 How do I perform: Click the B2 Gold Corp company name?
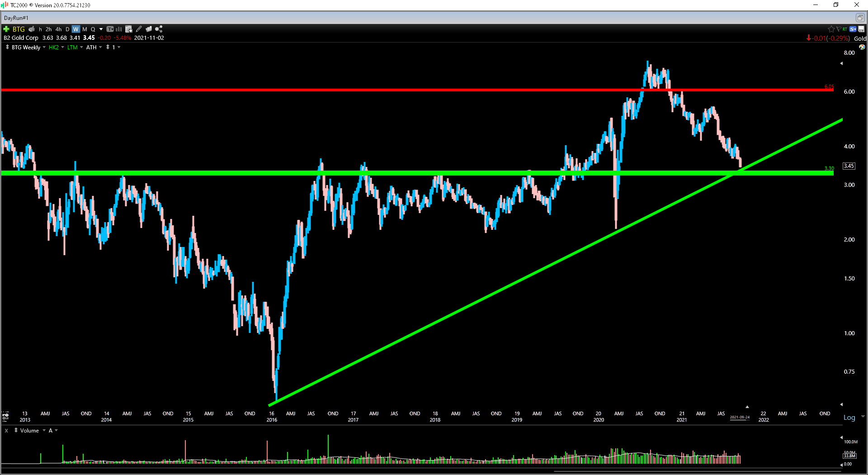click(21, 38)
